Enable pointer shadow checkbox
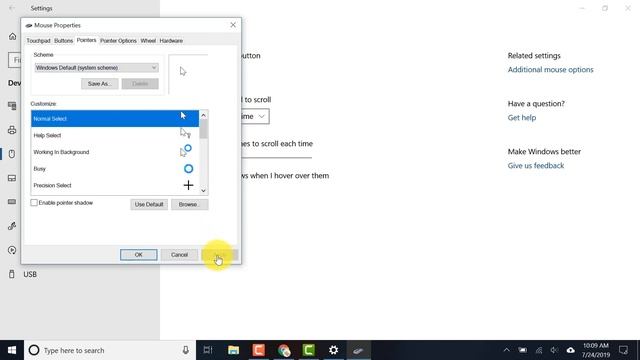The width and height of the screenshot is (640, 360). pos(34,202)
